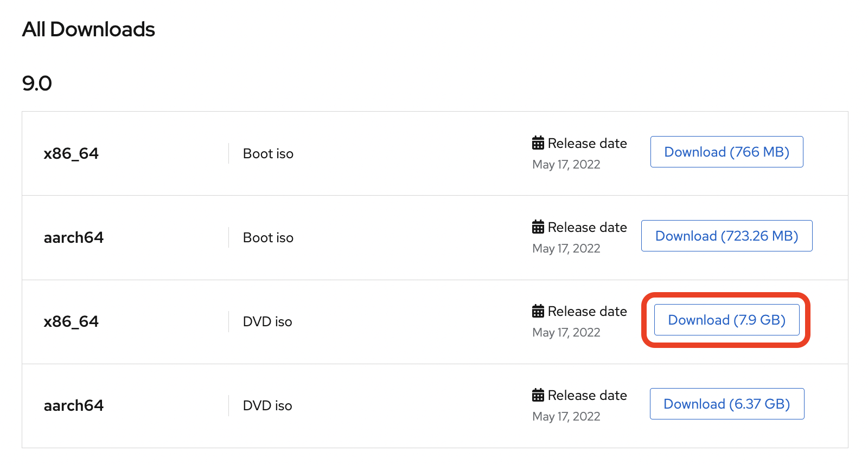The height and width of the screenshot is (465, 868).
Task: Click Release date label in x86_64 DVD iso row
Action: point(588,311)
